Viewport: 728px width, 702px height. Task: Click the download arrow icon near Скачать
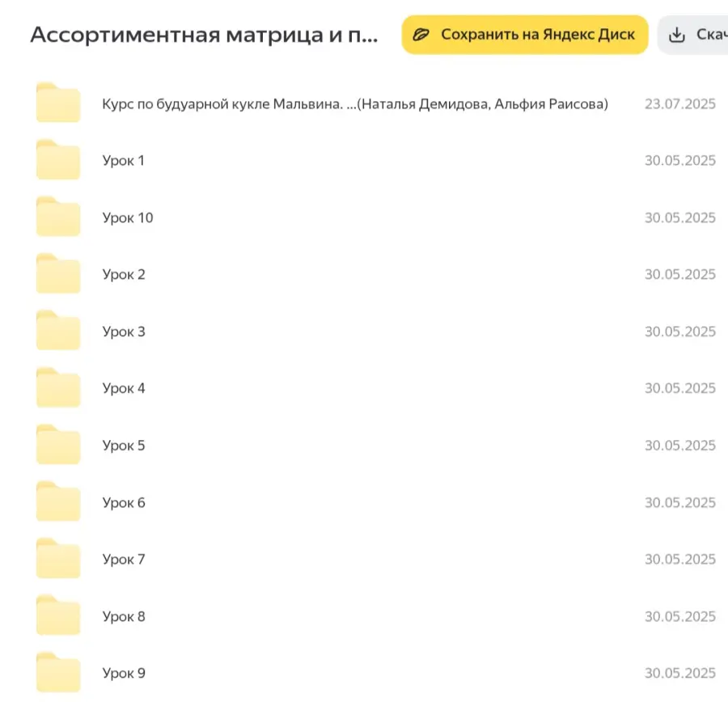676,34
